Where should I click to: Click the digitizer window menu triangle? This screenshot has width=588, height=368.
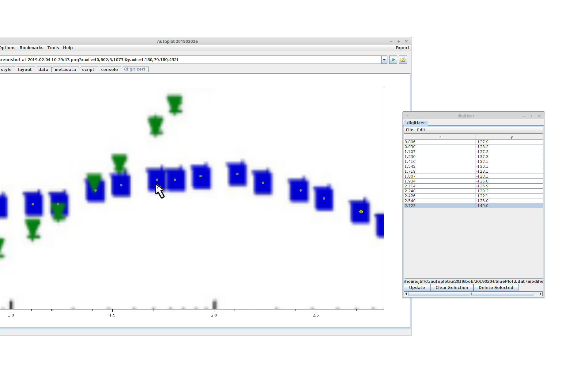[x=408, y=116]
